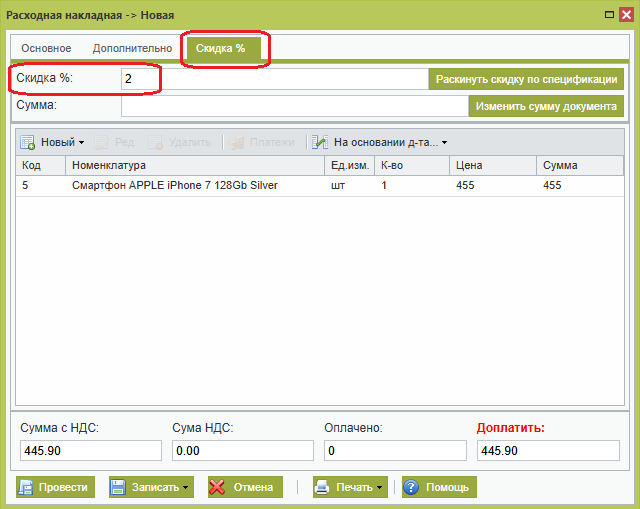The width and height of the screenshot is (640, 509).
Task: Click into the Сумма input field
Action: click(294, 105)
